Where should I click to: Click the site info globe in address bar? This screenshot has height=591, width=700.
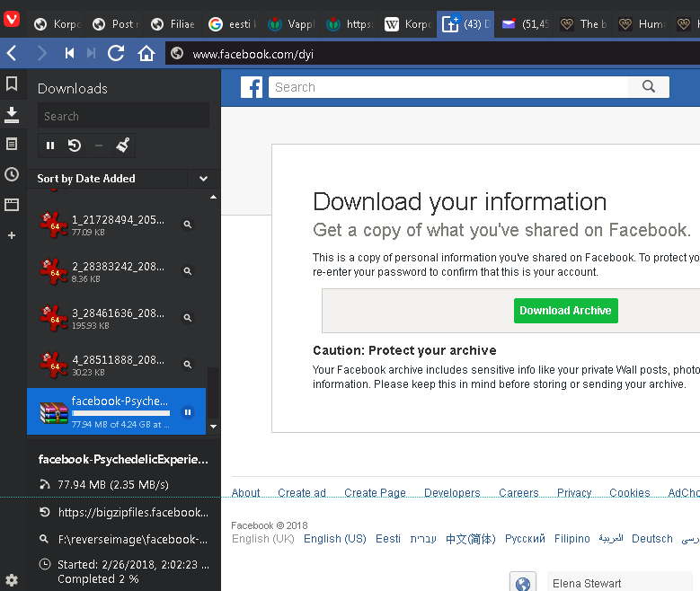pos(177,54)
